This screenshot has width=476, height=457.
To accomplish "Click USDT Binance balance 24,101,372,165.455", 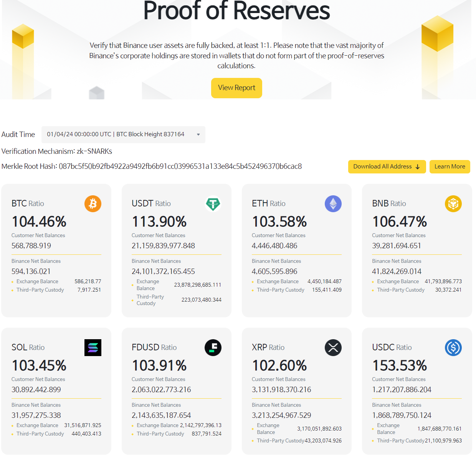I will (164, 271).
